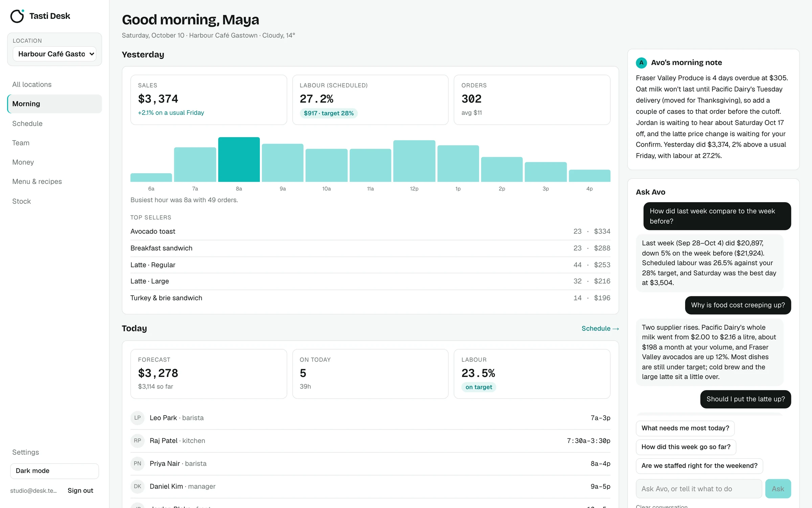Open the Team page

[54, 143]
